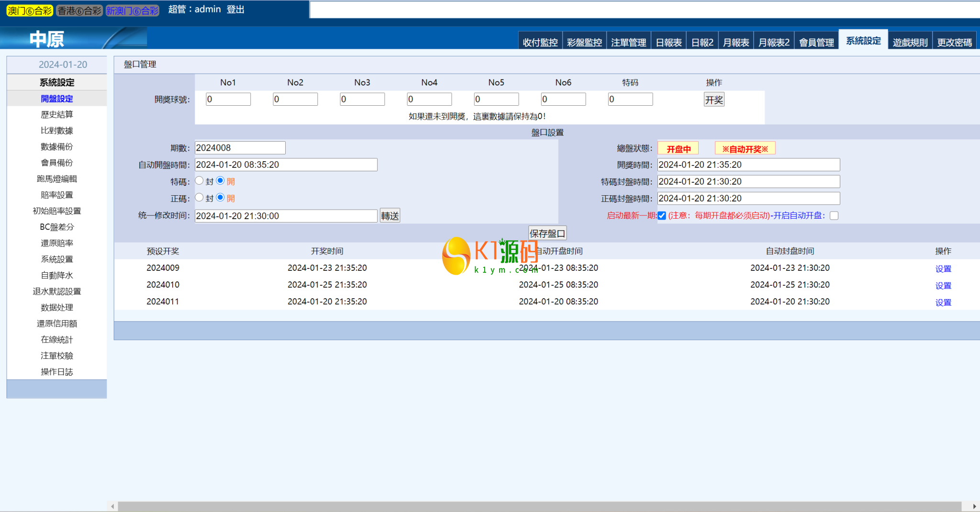The height and width of the screenshot is (512, 980).
Task: Click the 开奖 draw button
Action: coord(713,100)
